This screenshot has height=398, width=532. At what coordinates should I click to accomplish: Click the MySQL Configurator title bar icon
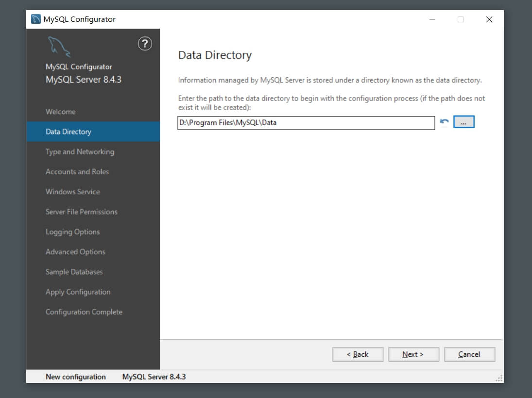(x=35, y=19)
